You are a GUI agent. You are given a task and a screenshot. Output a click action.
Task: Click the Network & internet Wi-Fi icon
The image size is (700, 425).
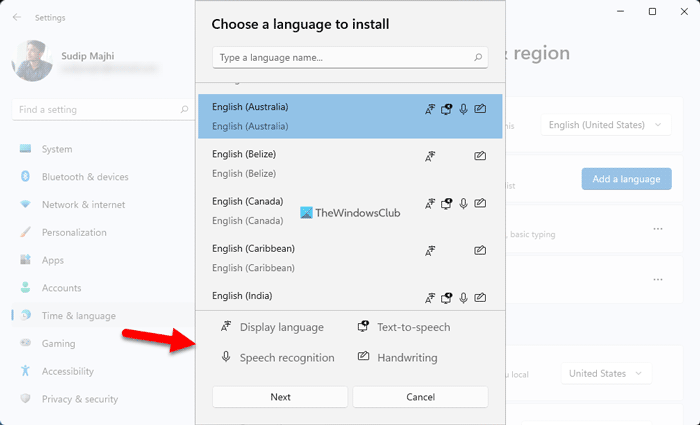click(25, 205)
